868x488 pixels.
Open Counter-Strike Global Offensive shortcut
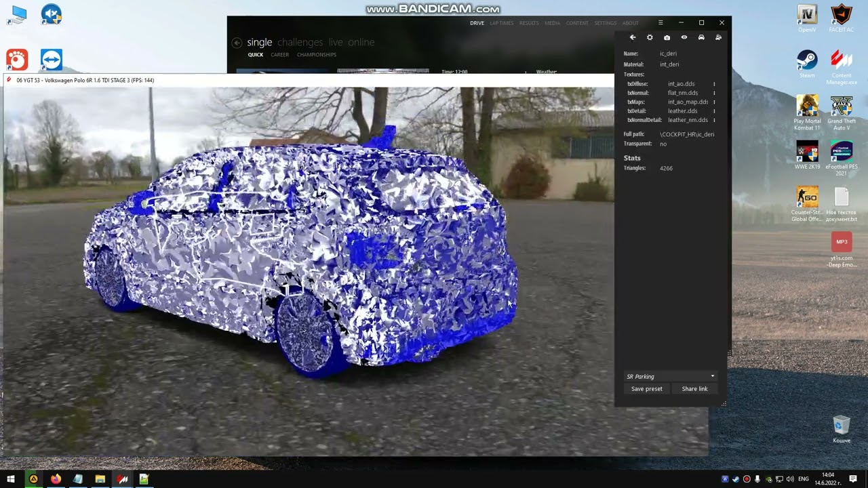pos(807,203)
